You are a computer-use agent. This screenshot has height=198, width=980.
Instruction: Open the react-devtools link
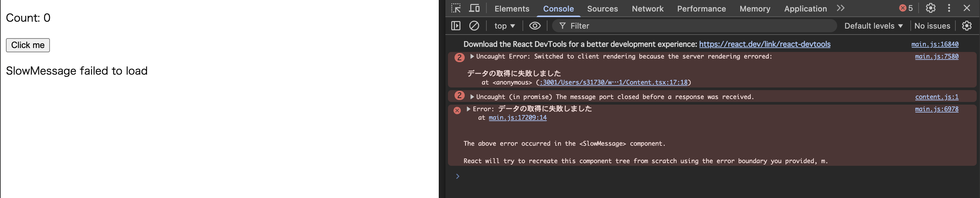click(x=765, y=44)
